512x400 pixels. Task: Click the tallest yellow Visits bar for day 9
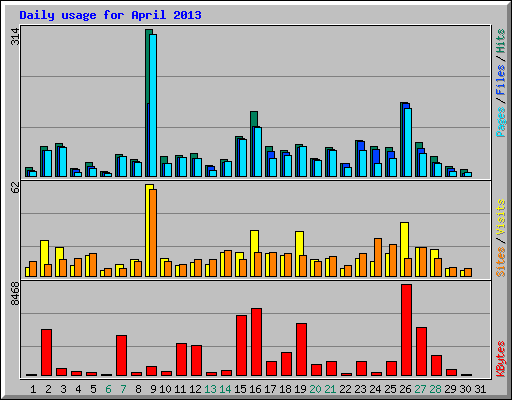tap(148, 230)
